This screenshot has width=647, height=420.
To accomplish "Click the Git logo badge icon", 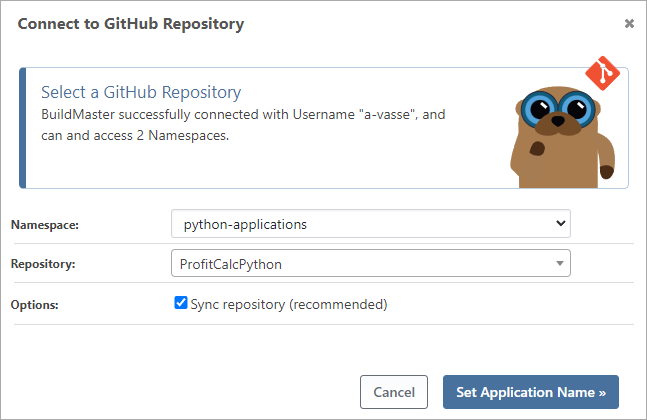I will tap(603, 73).
